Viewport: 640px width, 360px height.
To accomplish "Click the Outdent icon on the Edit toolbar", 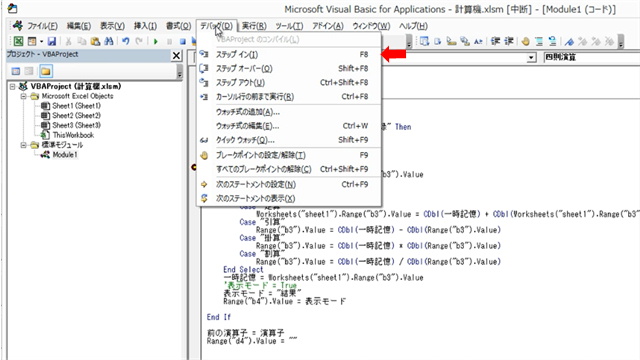I will click(x=509, y=41).
